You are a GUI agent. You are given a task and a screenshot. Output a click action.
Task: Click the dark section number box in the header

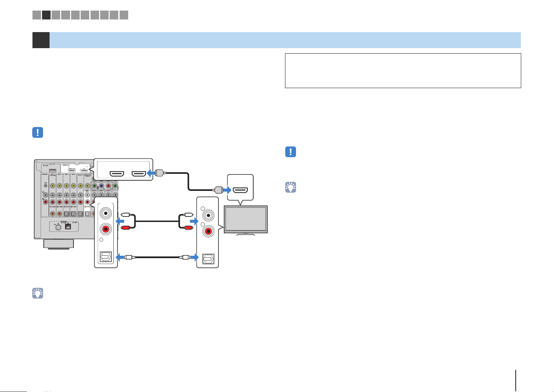(41, 40)
